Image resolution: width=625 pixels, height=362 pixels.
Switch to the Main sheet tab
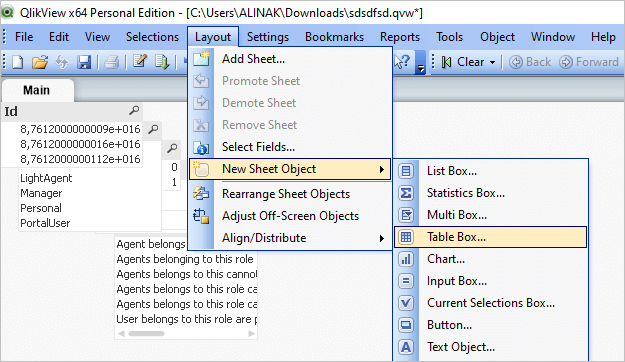pos(37,90)
